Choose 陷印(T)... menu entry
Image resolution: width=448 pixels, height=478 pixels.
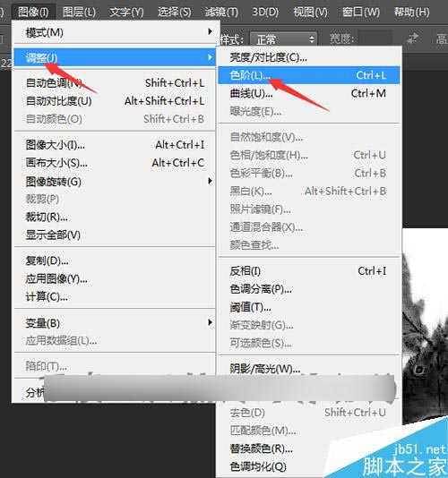[x=115, y=365]
